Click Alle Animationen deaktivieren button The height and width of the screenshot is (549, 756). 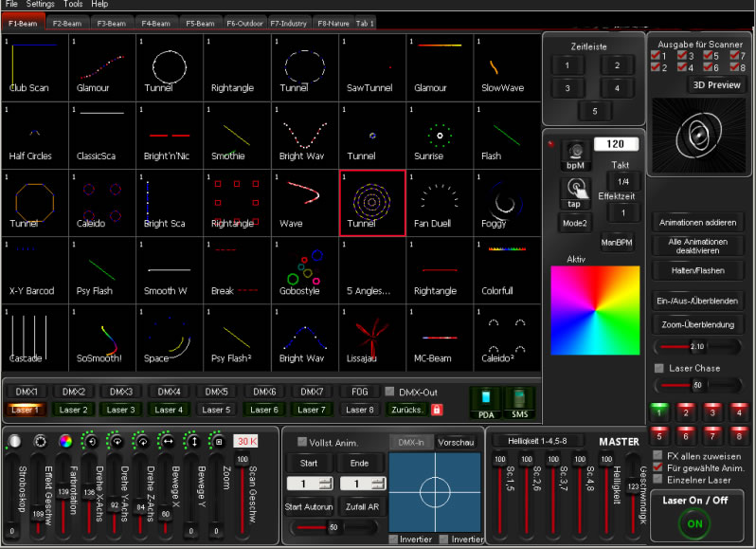pos(697,246)
